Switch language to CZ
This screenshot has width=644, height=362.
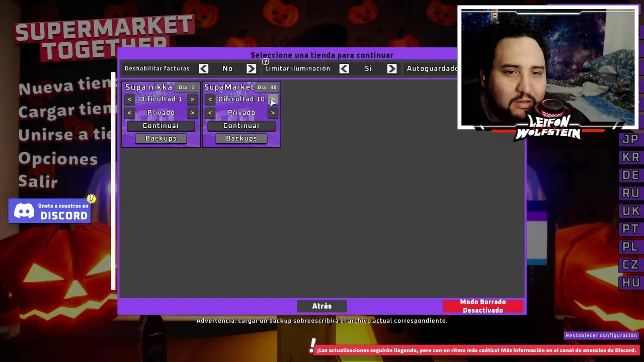[630, 265]
